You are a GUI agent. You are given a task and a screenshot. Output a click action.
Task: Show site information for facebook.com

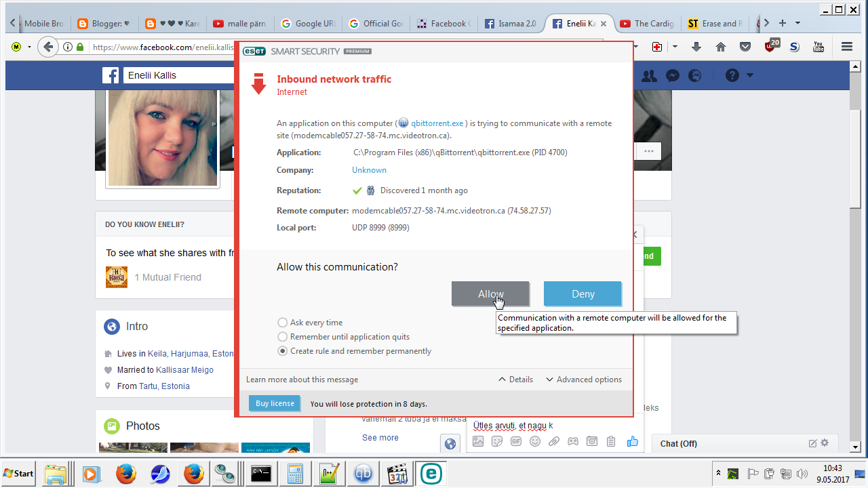[x=68, y=47]
